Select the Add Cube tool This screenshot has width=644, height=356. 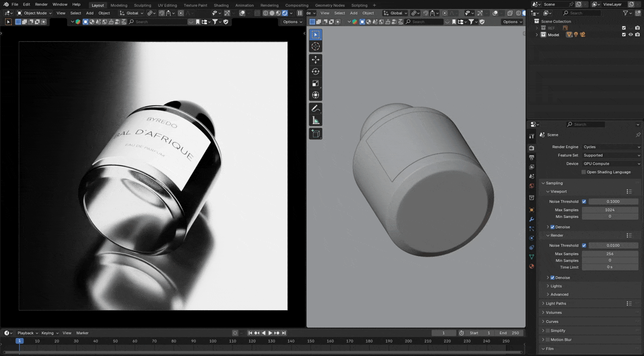pyautogui.click(x=315, y=134)
